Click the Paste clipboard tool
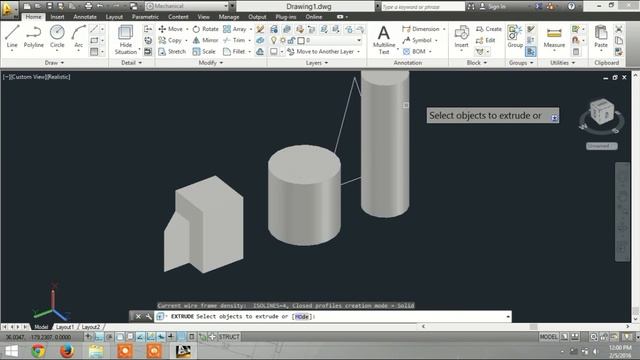Image resolution: width=640 pixels, height=360 pixels. pyautogui.click(x=601, y=37)
